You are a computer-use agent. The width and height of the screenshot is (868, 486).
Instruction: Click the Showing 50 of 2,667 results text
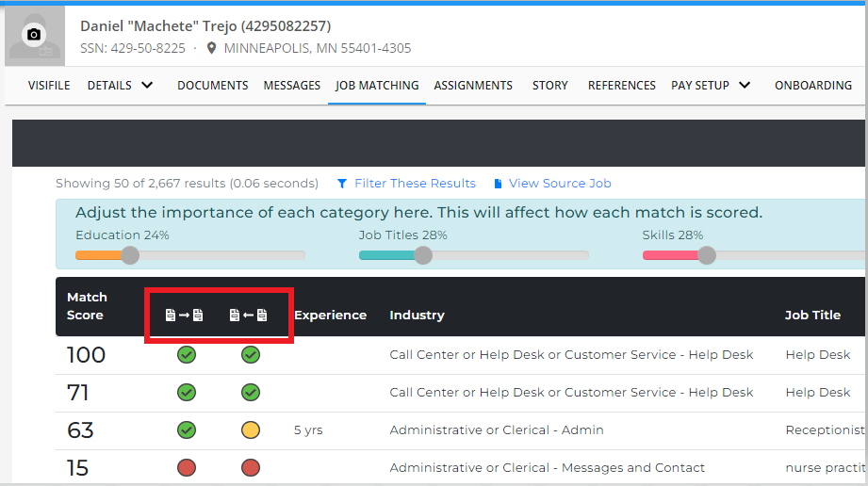188,184
